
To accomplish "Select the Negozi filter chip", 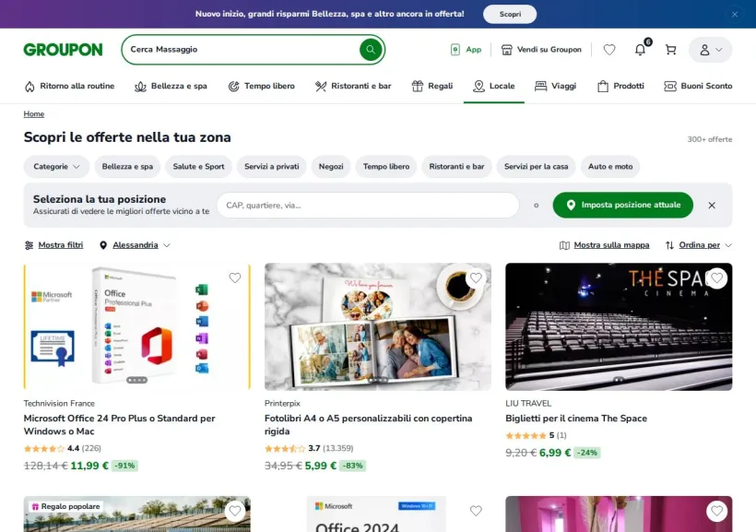I will coord(331,166).
